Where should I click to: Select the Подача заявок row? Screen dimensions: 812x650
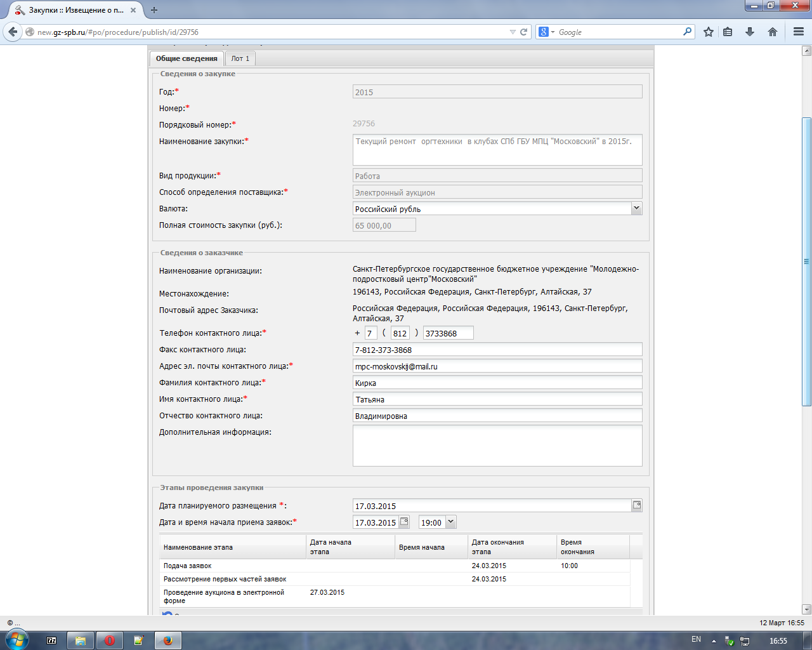coord(395,566)
